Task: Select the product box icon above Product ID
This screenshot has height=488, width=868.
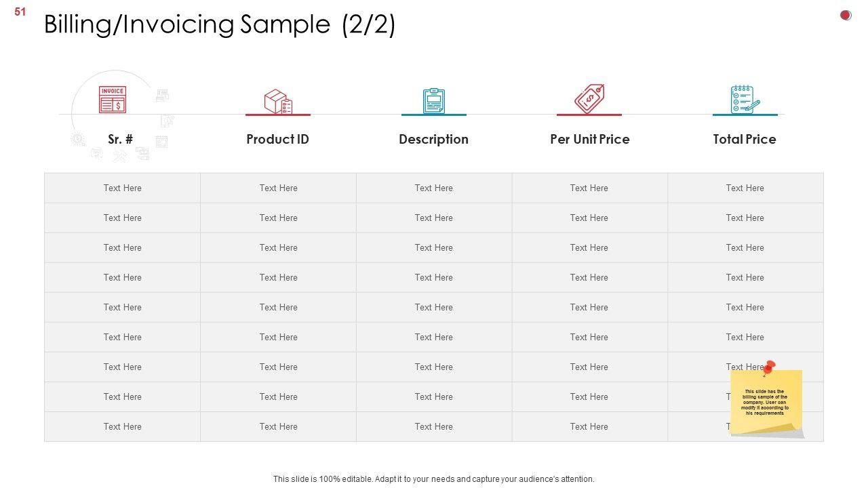Action: (278, 102)
